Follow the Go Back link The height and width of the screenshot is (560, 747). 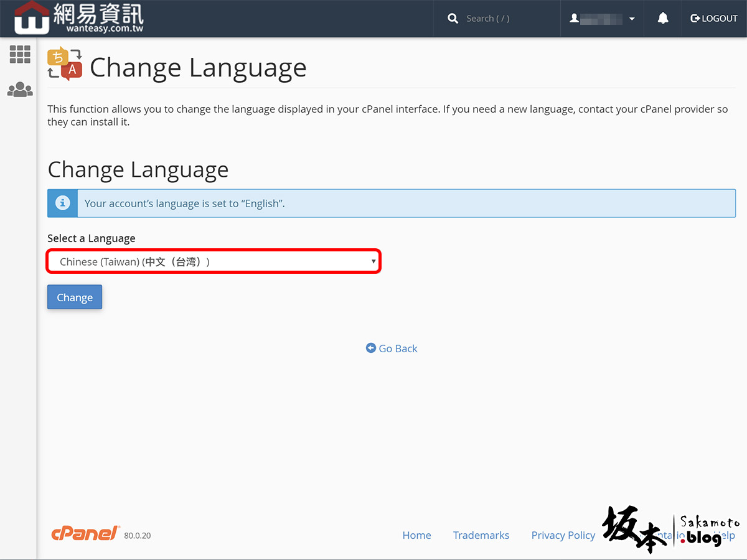(392, 348)
